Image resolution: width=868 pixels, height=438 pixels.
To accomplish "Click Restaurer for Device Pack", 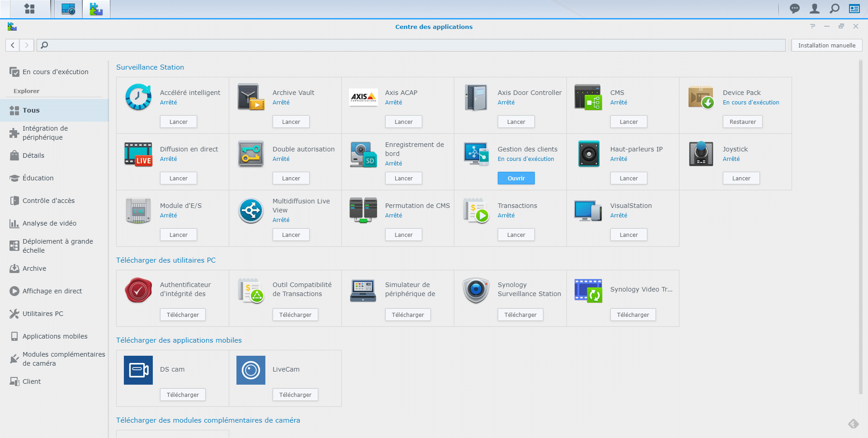I will pos(742,122).
